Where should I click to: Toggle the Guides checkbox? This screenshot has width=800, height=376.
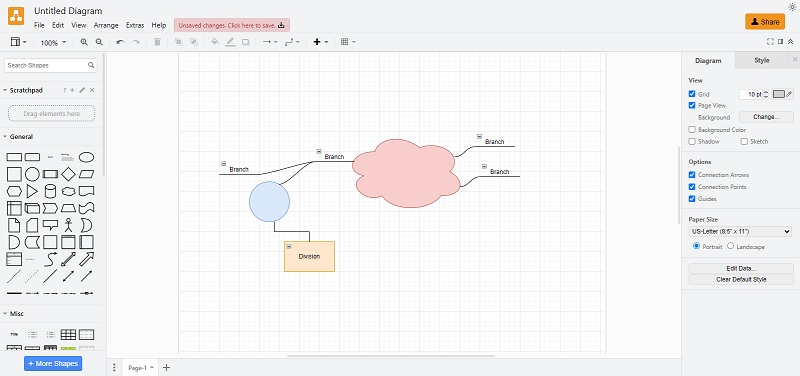click(692, 198)
